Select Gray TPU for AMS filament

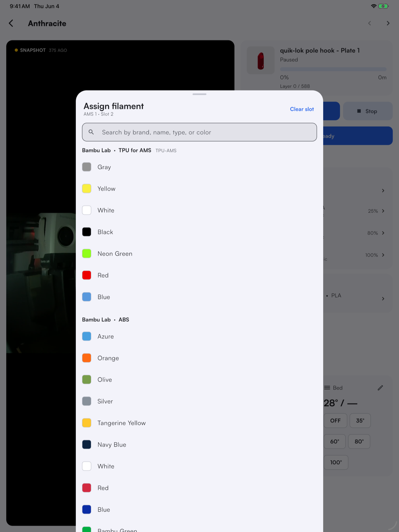[x=199, y=167]
